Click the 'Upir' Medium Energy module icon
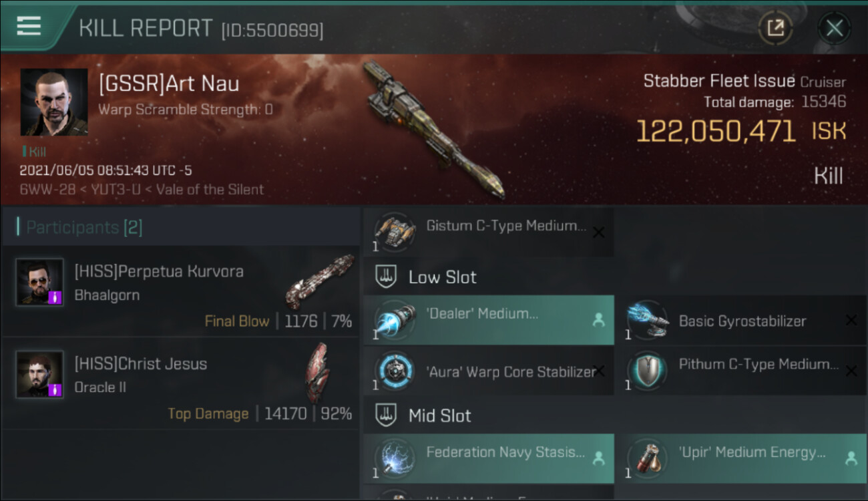Viewport: 868px width, 501px height. tap(647, 458)
